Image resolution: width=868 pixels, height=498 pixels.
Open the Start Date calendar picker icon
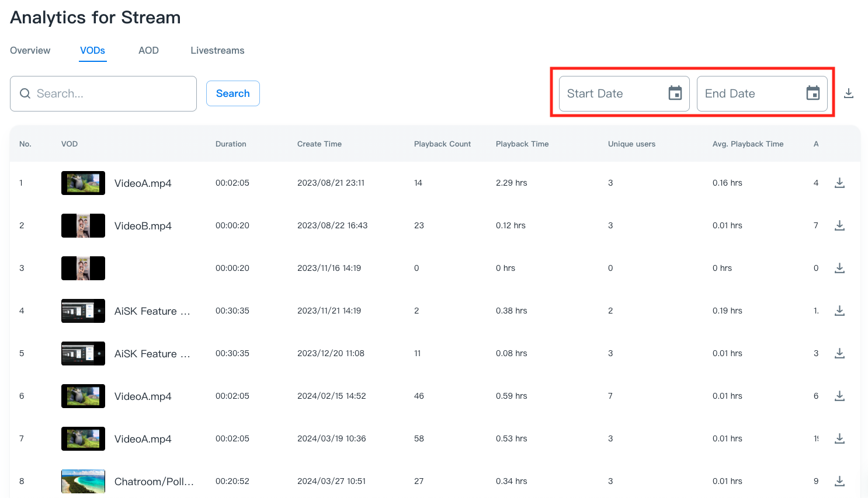(675, 93)
